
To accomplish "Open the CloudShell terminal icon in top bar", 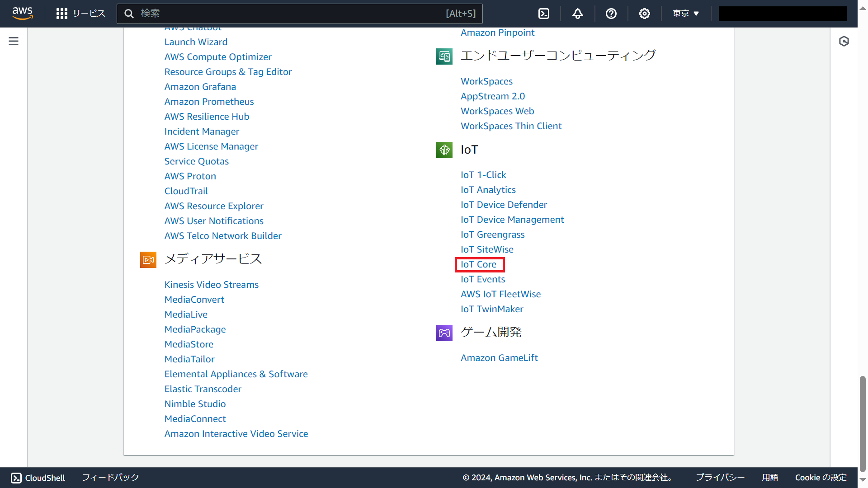I will (x=543, y=14).
